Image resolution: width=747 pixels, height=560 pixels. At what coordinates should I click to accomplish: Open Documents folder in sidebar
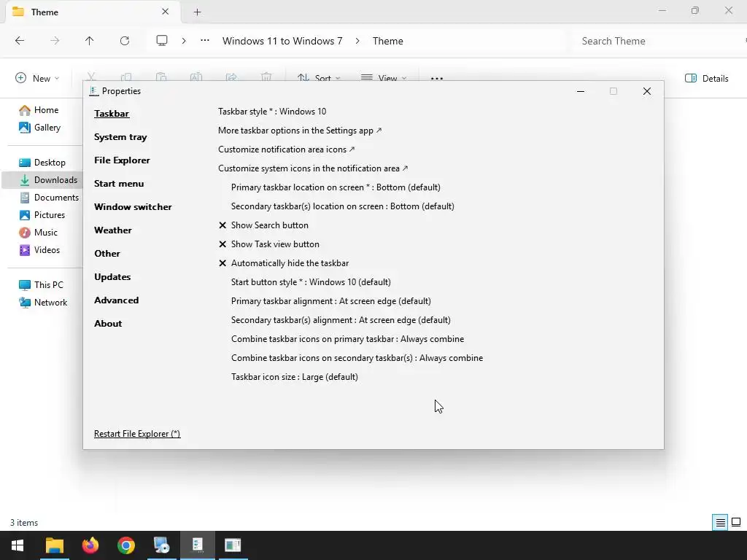[x=49, y=198]
